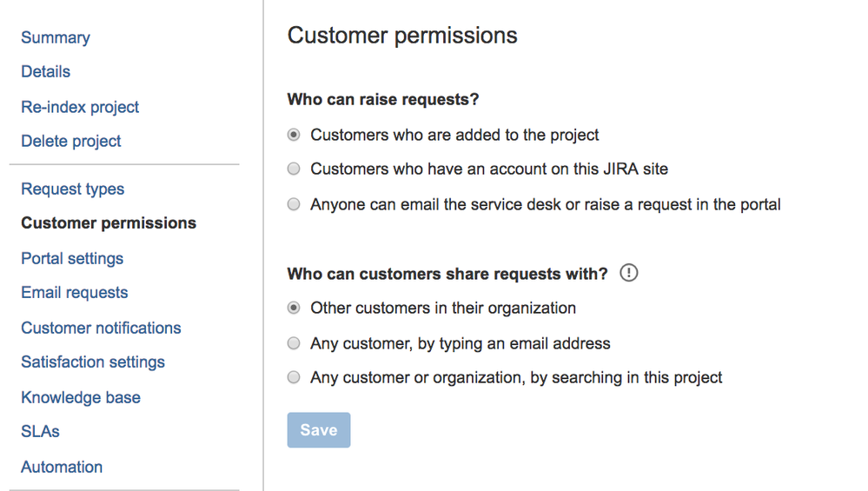Viewport: 868px width, 491px height.
Task: Open Customer notifications page
Action: click(101, 328)
